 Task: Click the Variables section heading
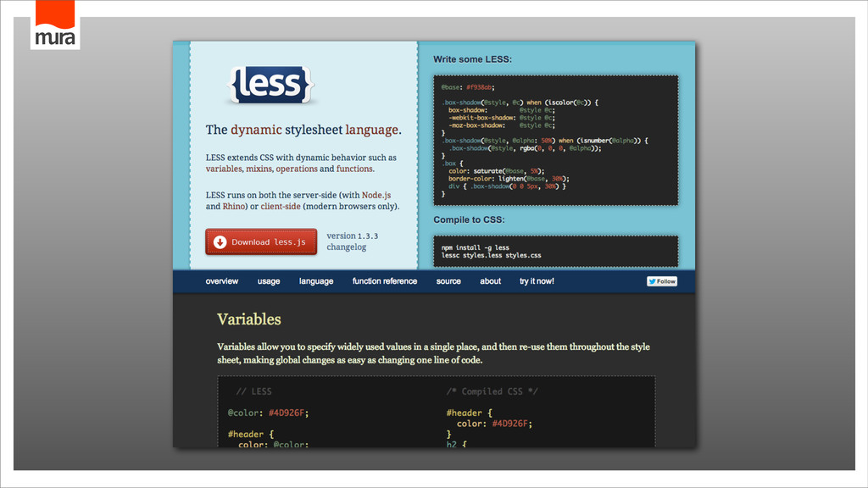click(249, 319)
